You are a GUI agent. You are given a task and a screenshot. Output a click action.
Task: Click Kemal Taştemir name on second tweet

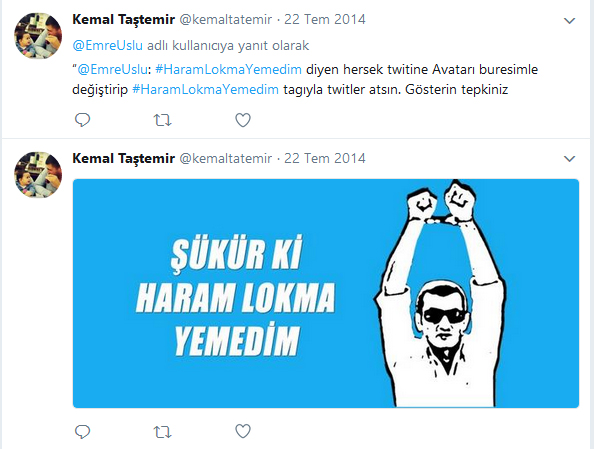[123, 158]
